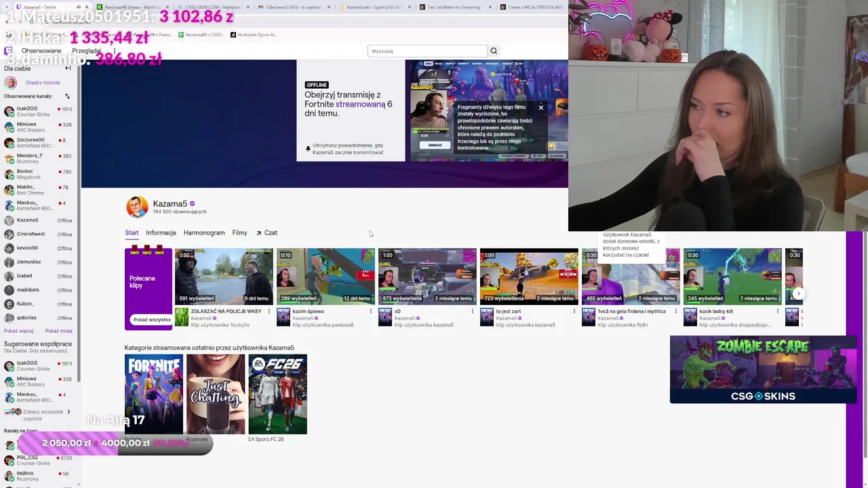This screenshot has height=488, width=868.
Task: Select majkibets offline channel in sidebar
Action: point(37,289)
